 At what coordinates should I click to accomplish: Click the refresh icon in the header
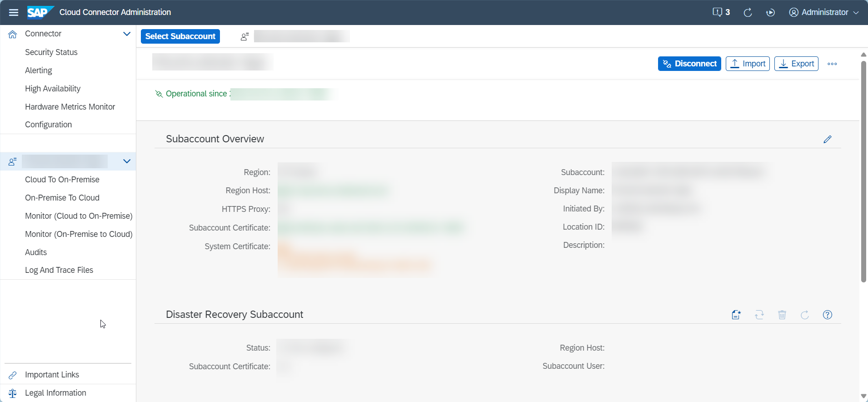pyautogui.click(x=748, y=12)
